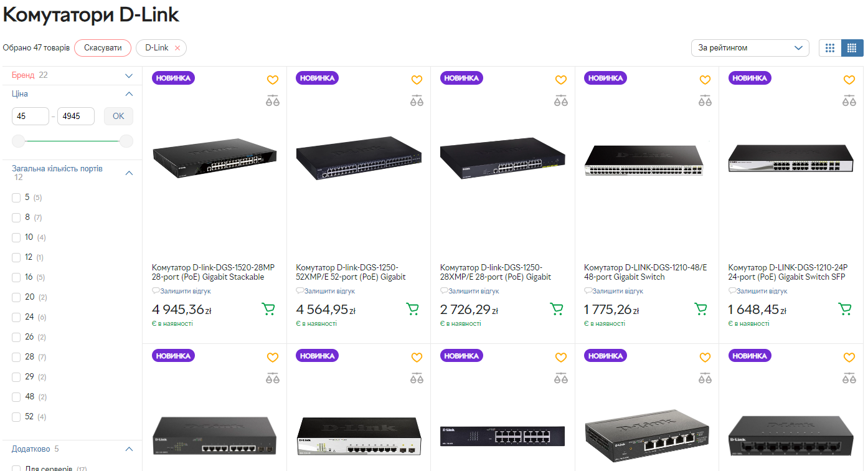Remove D-Link filter tag with X

coord(177,48)
